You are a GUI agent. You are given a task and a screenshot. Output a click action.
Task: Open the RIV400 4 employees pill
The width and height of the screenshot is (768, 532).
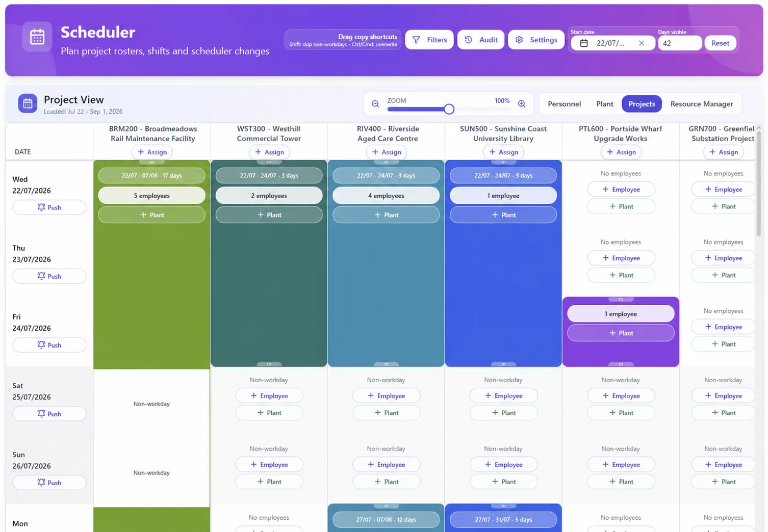coord(386,196)
